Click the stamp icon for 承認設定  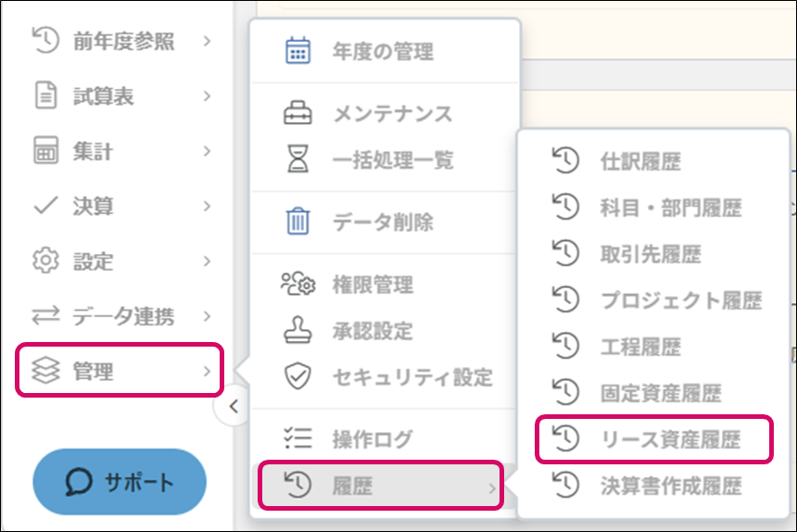pos(297,330)
